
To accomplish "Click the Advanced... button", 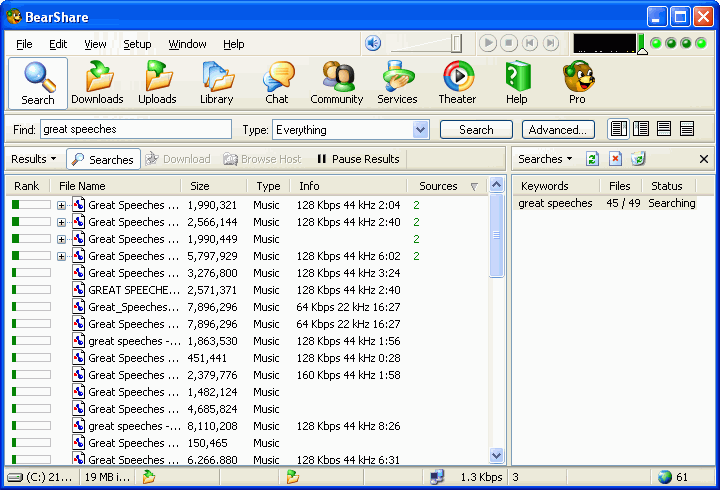I will coord(558,130).
